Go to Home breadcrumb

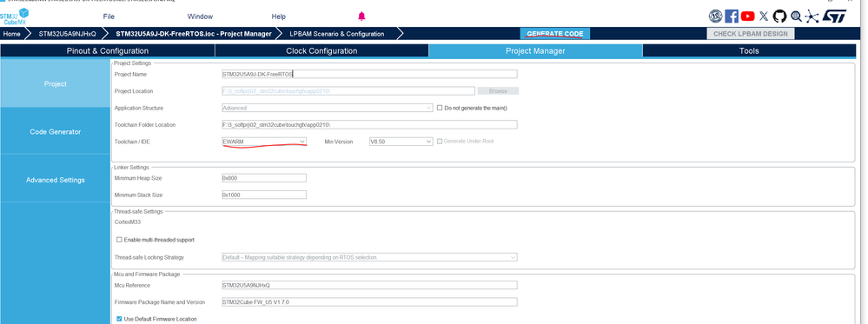tap(11, 34)
